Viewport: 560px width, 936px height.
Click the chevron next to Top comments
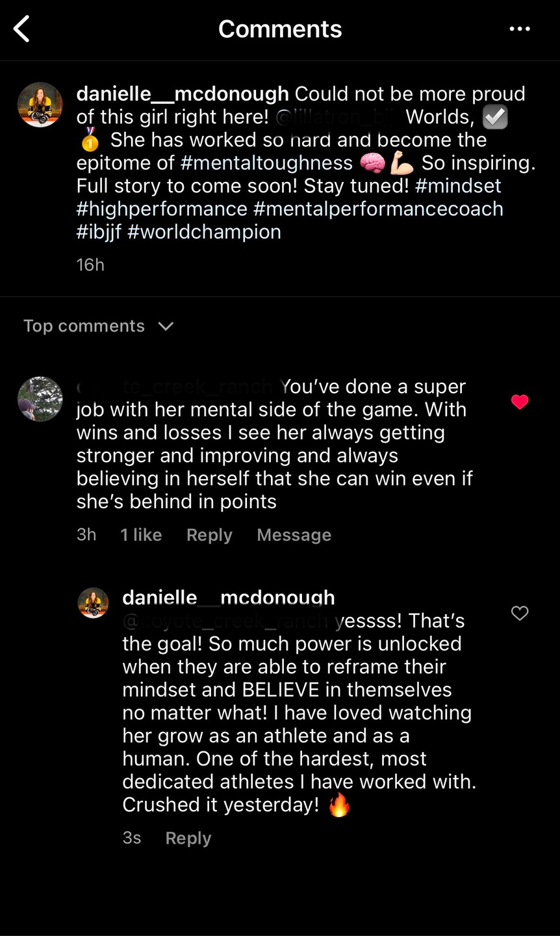pyautogui.click(x=166, y=326)
